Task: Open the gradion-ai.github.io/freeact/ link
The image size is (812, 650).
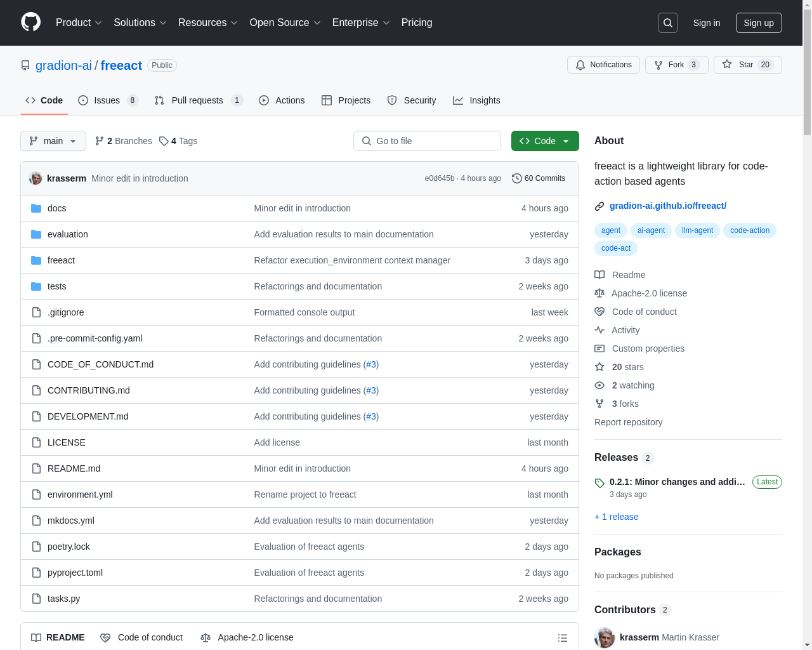Action: pyautogui.click(x=668, y=206)
